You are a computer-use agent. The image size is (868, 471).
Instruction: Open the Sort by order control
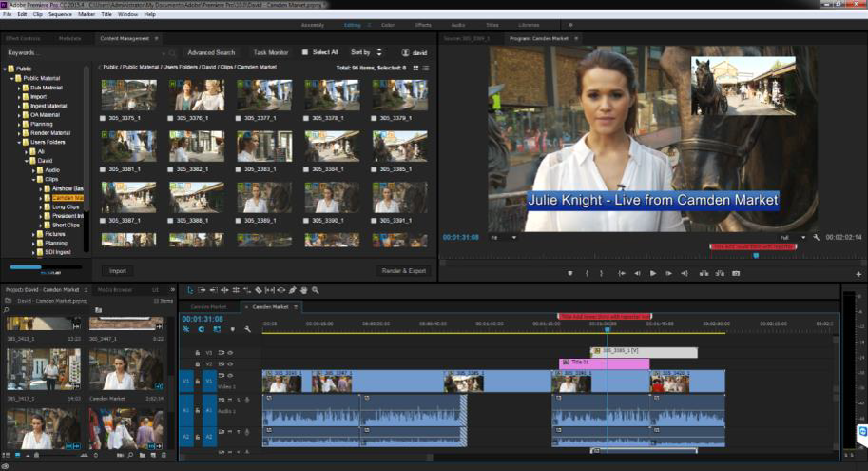pyautogui.click(x=379, y=52)
